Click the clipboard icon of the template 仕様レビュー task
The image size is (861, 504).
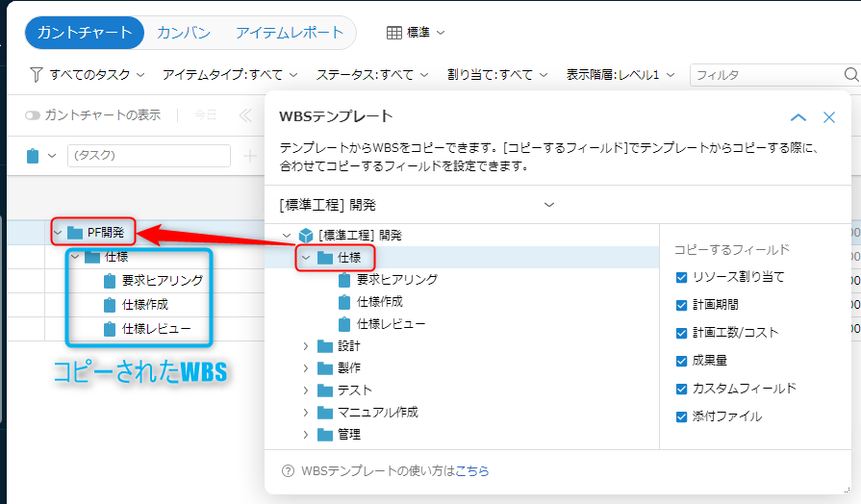344,324
